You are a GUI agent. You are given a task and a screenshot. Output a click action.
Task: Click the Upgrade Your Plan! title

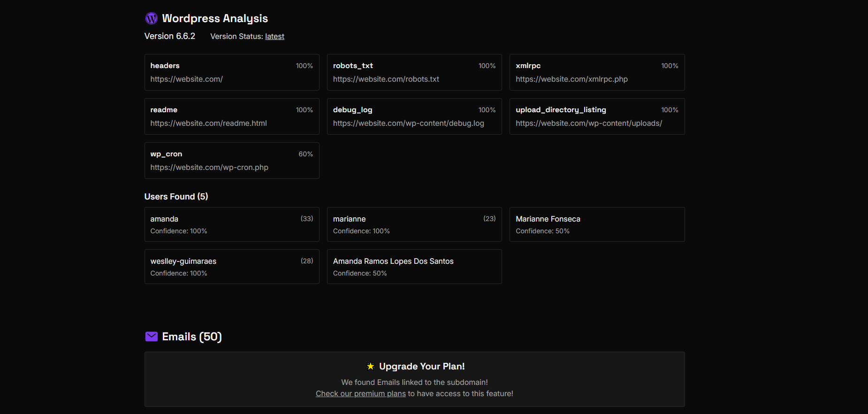(x=422, y=366)
